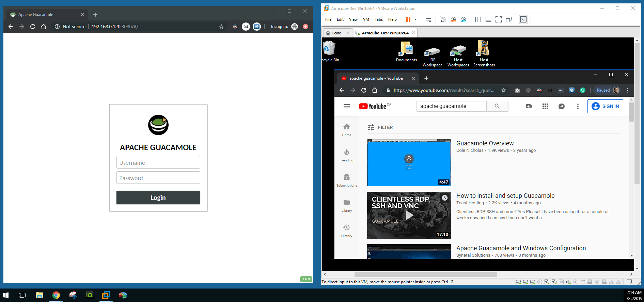Image resolution: width=644 pixels, height=302 pixels.
Task: Click the Paused profile button in VM Chrome
Action: click(x=608, y=90)
